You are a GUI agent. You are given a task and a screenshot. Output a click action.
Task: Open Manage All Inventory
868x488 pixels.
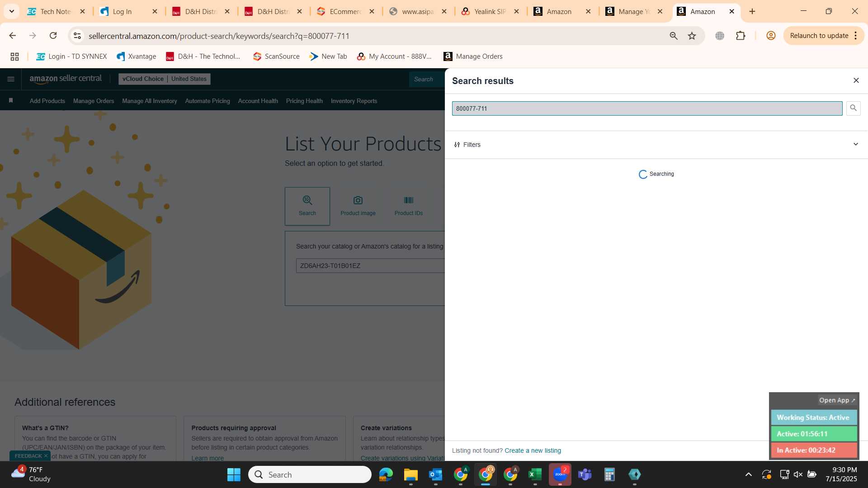click(x=149, y=101)
